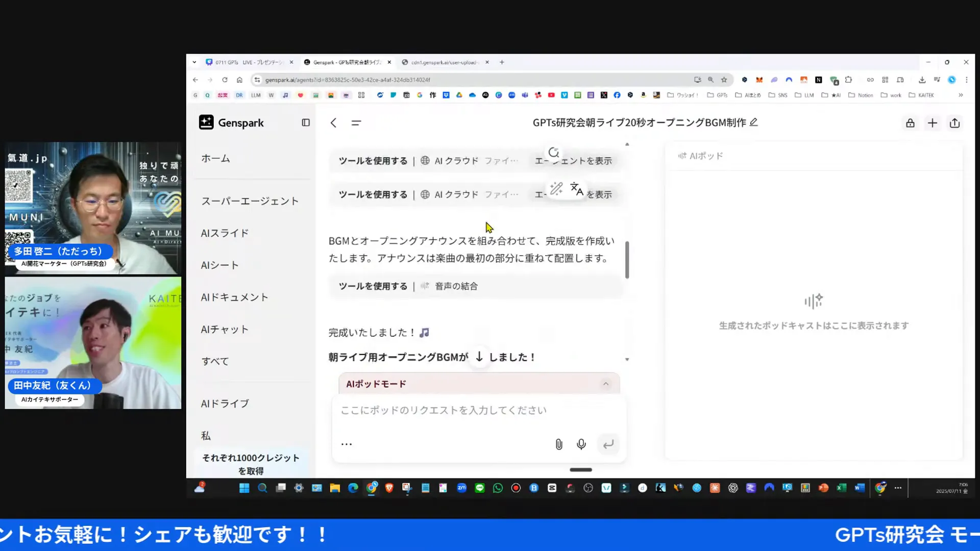Open 私 in the sidebar
This screenshot has height=551, width=980.
(x=206, y=436)
